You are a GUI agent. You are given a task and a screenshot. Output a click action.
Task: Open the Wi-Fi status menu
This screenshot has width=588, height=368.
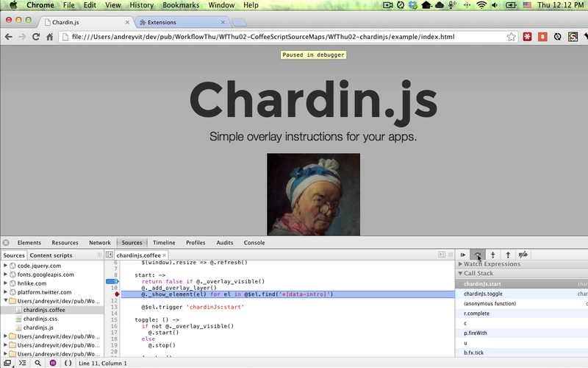click(x=481, y=5)
